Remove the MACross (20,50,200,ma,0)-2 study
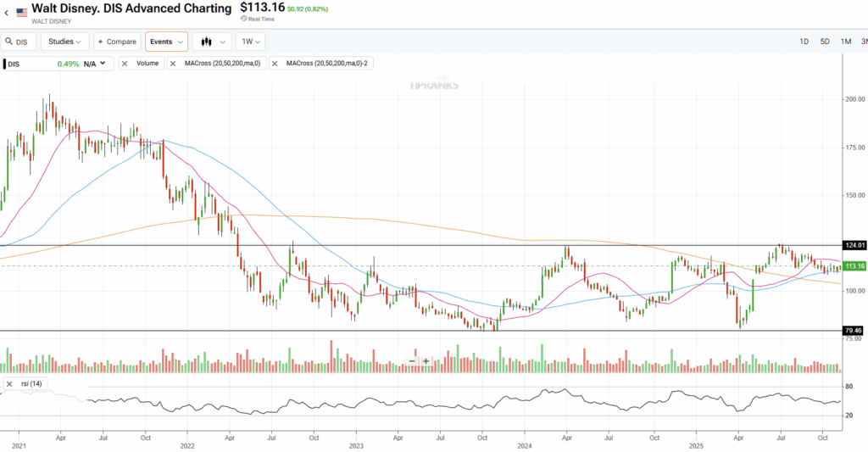Viewport: 868px width, 452px height. coord(276,64)
